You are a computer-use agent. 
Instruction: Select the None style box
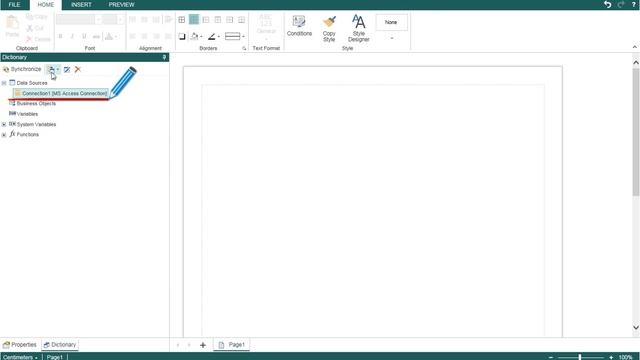pos(391,22)
